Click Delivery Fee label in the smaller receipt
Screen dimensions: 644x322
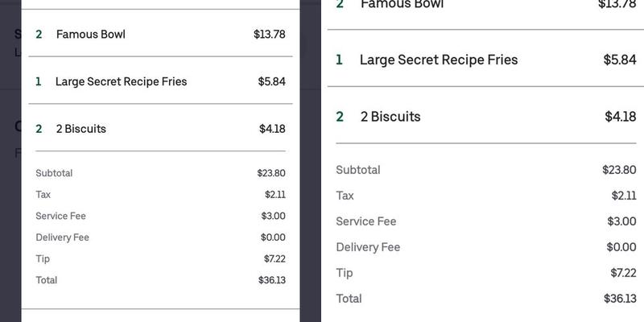[x=62, y=237]
